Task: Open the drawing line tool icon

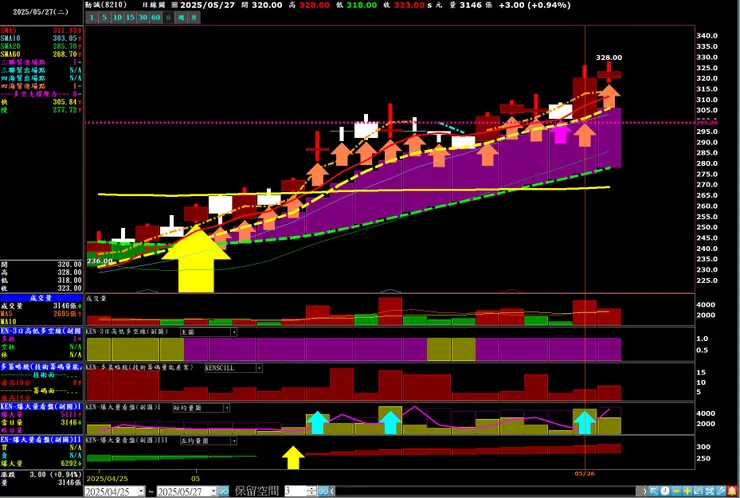Action: pos(721,491)
